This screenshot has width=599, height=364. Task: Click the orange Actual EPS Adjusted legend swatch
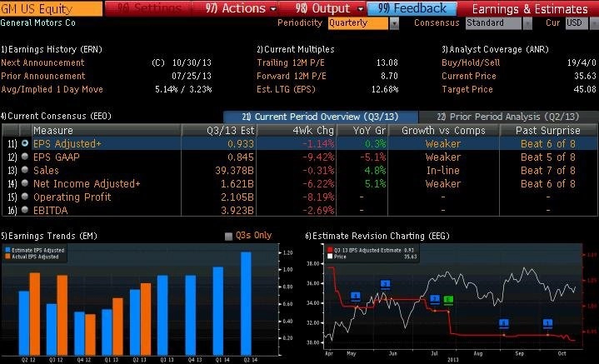[x=7, y=257]
